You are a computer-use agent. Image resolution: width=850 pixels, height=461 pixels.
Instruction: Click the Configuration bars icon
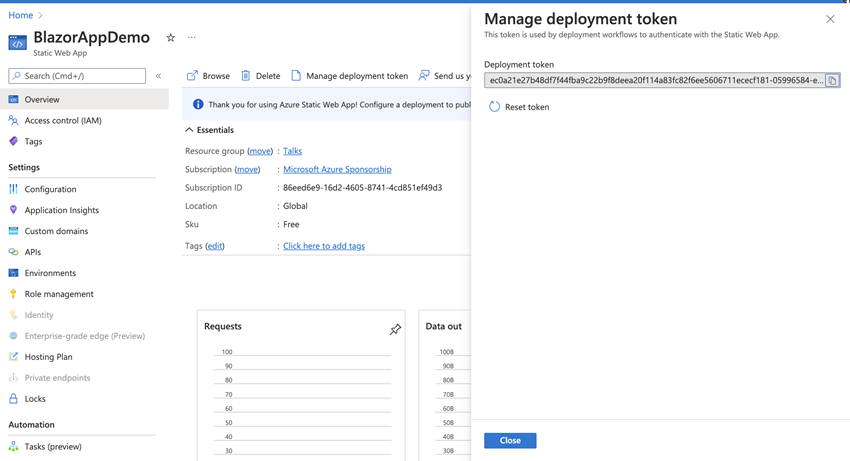14,189
